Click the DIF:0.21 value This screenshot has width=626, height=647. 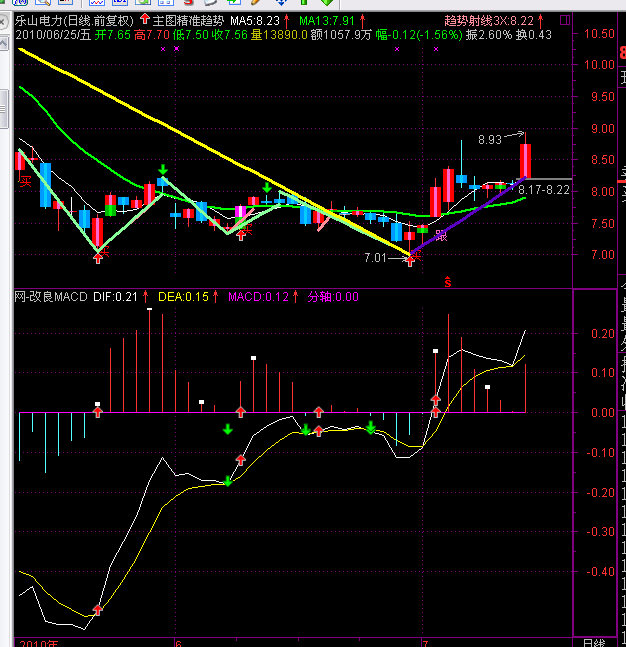(x=115, y=297)
